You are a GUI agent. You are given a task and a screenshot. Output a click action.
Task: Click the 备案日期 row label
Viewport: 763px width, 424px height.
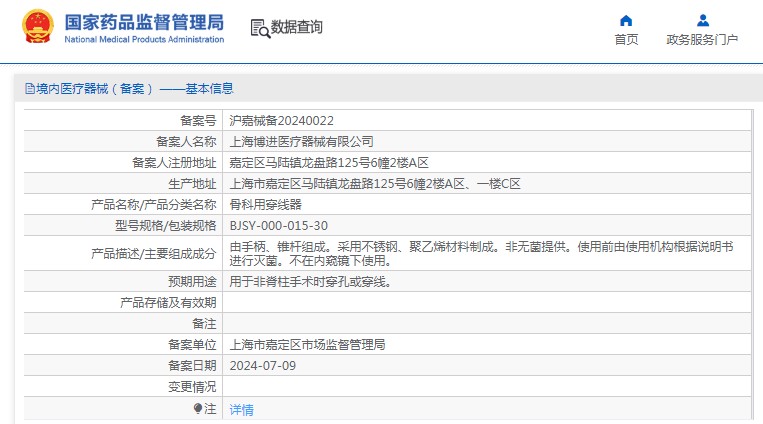(192, 366)
